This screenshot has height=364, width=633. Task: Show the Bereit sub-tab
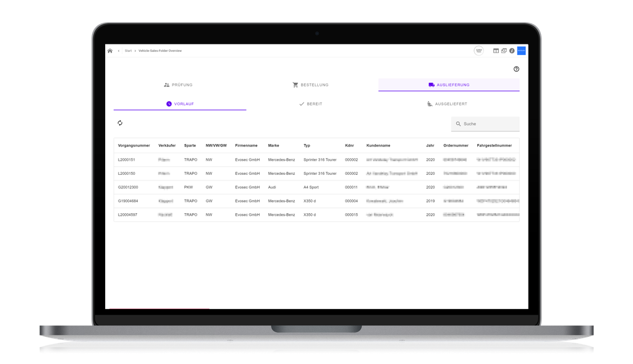click(x=310, y=104)
